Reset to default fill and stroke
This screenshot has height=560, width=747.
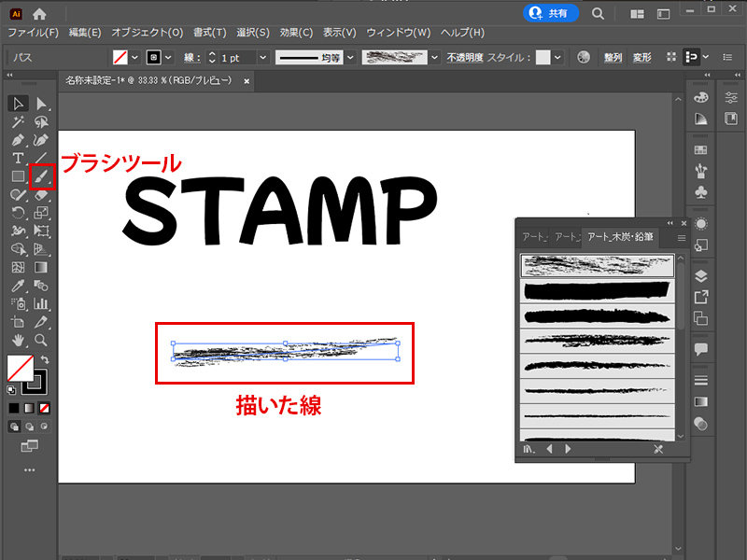click(10, 389)
